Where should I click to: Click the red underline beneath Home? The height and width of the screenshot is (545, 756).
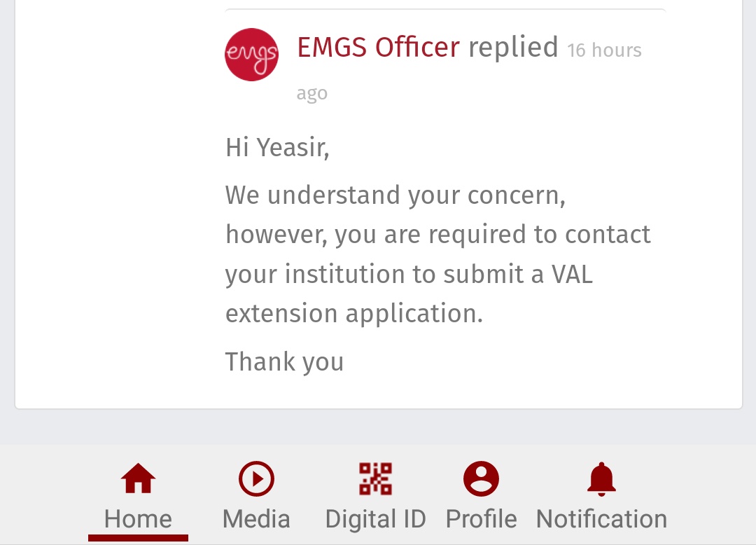click(x=138, y=538)
